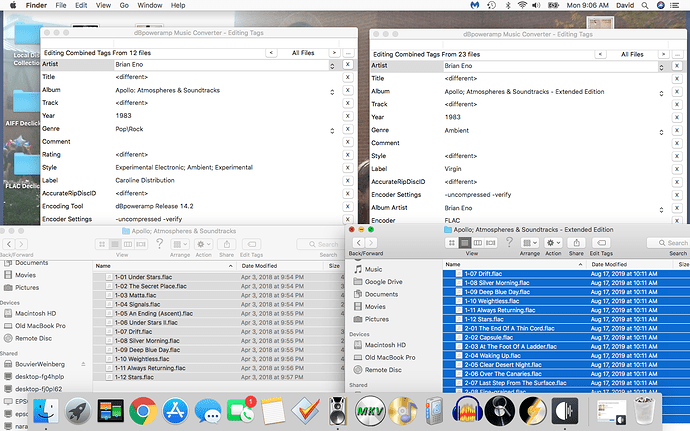Go to previous file in the 23 files window
This screenshot has width=690, height=431.
(x=600, y=54)
